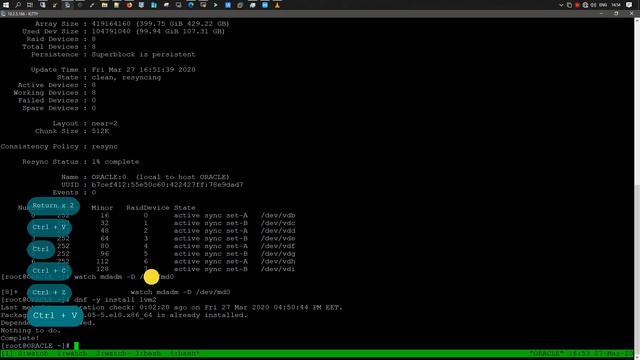The width and height of the screenshot is (640, 360).
Task: Click the "Nothing to do." output line
Action: 31,331
